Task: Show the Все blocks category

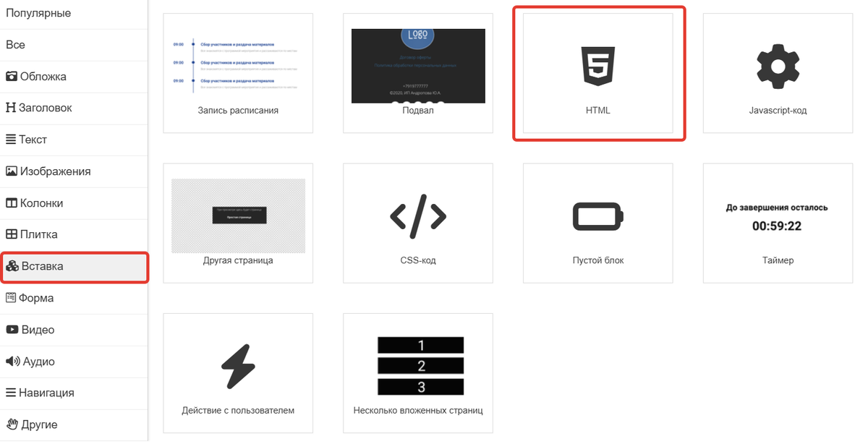Action: (x=15, y=45)
